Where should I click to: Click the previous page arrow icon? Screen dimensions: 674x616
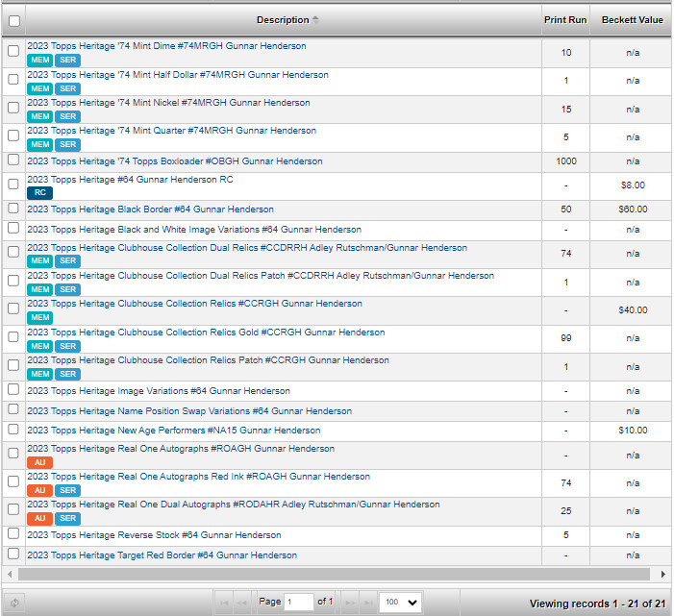pyautogui.click(x=242, y=603)
